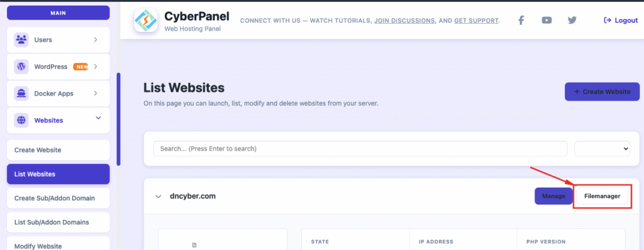Click the PHP VERSION column label

click(x=546, y=242)
